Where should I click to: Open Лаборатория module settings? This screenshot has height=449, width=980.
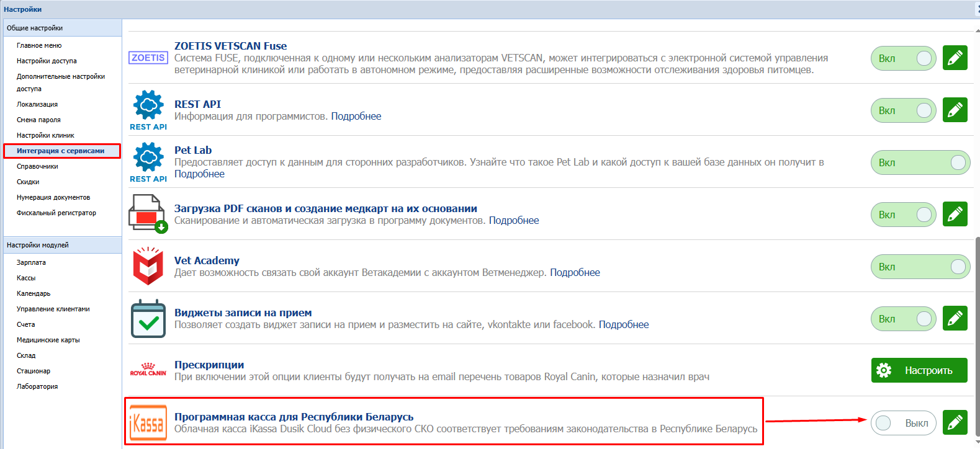(37, 386)
